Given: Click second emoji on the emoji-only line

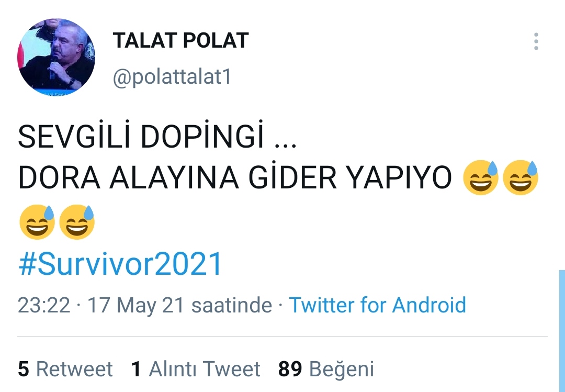Looking at the screenshot, I should tap(77, 222).
